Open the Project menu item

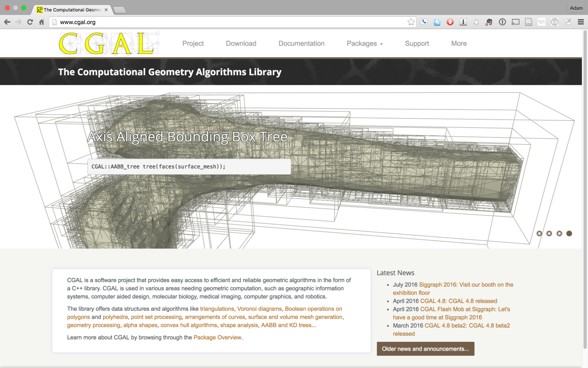(x=193, y=43)
